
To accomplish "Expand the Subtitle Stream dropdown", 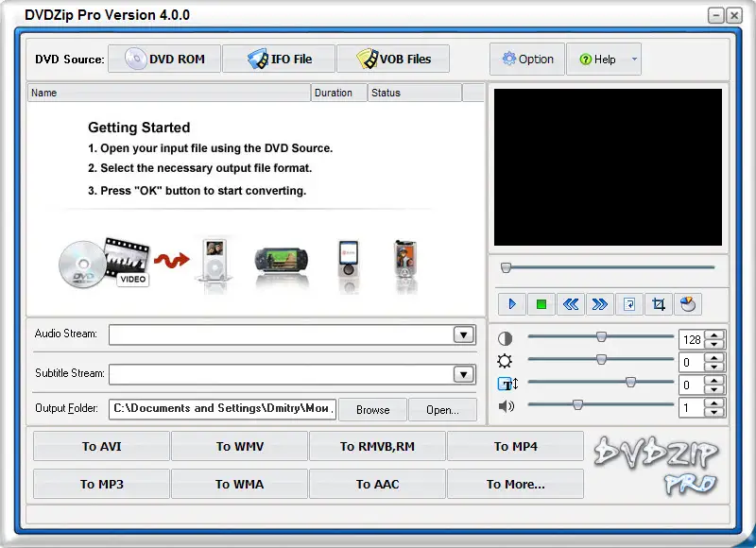I will click(x=463, y=374).
